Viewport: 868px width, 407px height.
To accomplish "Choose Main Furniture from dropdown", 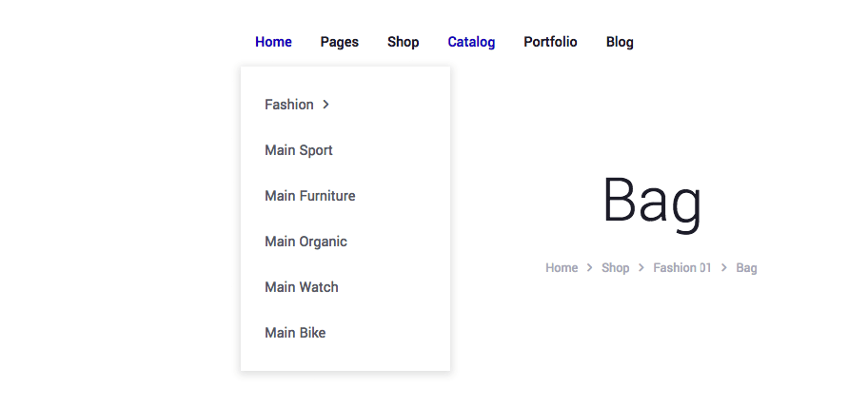I will click(309, 196).
